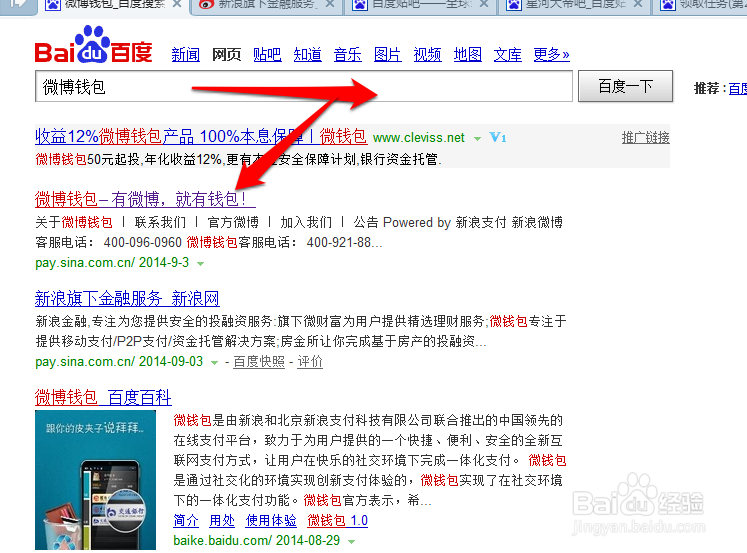Expand the arrow after pay.sina.com.cn/ 2014-9-3
The image size is (747, 553).
coord(201,264)
